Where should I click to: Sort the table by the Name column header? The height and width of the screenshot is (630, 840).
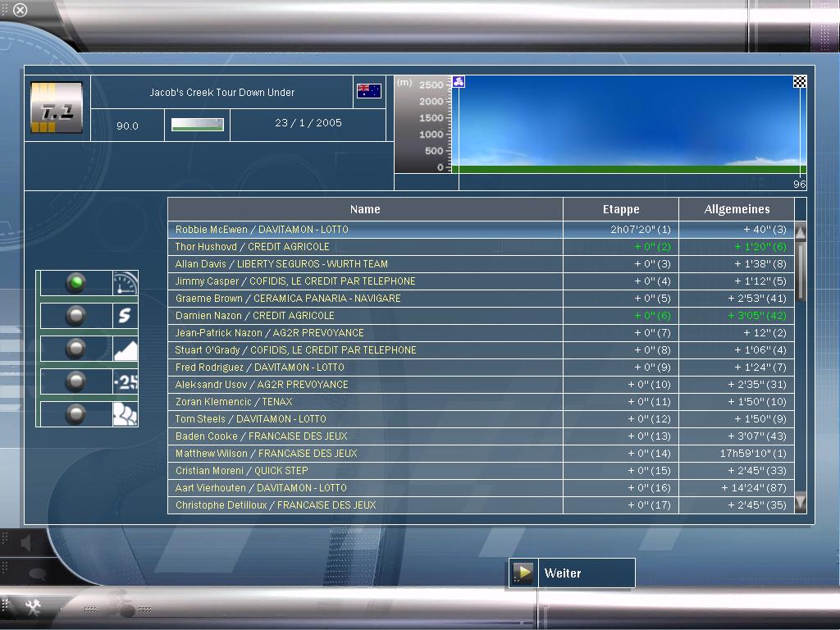tap(365, 209)
